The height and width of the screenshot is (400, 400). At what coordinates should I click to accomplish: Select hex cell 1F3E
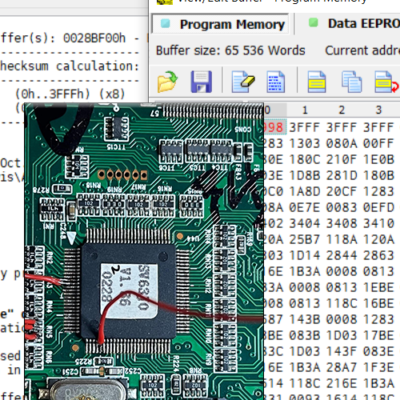tap(379, 367)
